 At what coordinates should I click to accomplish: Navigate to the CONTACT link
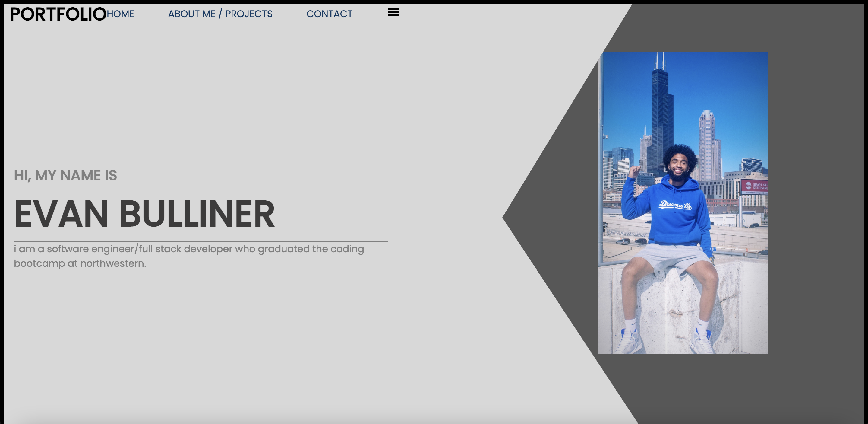pos(329,14)
